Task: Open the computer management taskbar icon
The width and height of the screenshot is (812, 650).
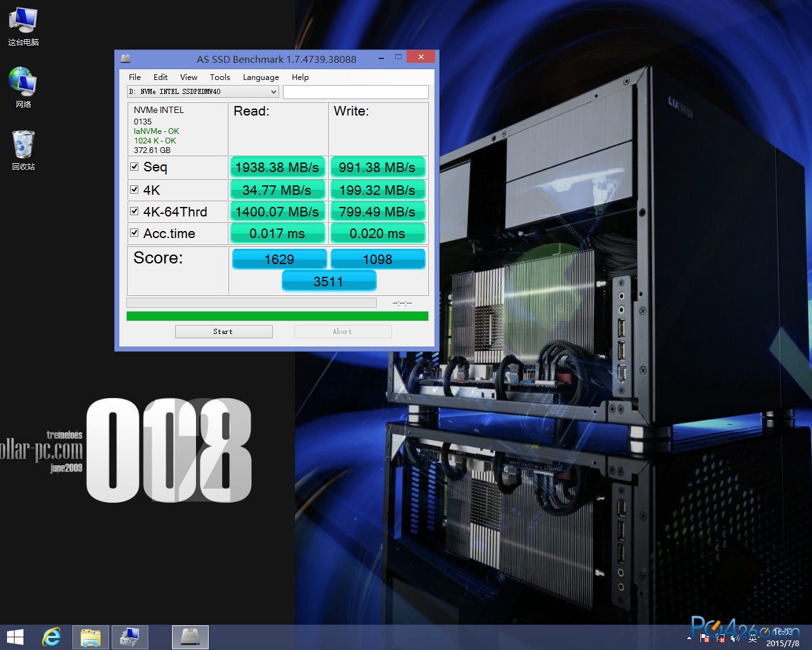Action: (130, 637)
